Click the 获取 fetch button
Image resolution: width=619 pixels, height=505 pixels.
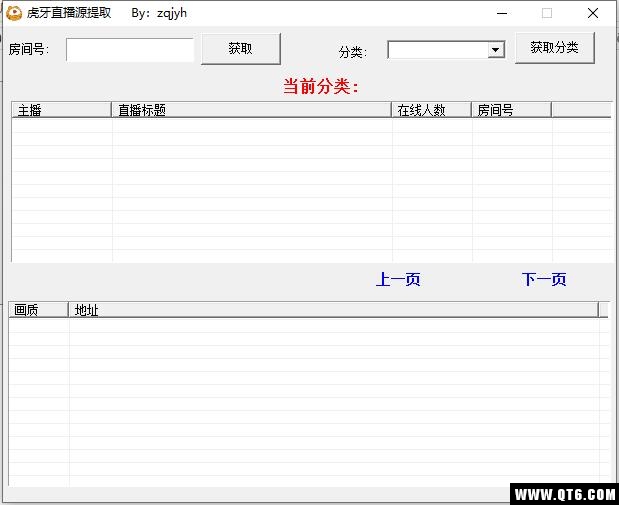(x=241, y=49)
